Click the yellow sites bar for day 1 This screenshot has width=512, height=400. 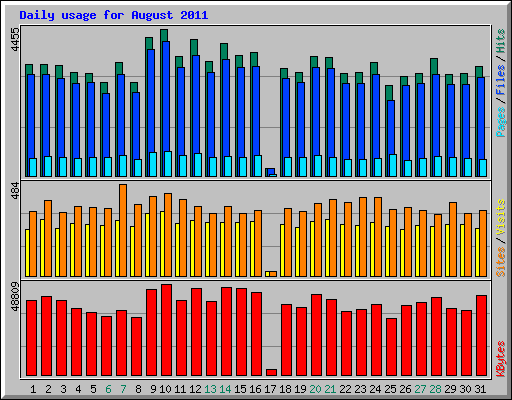click(x=27, y=253)
